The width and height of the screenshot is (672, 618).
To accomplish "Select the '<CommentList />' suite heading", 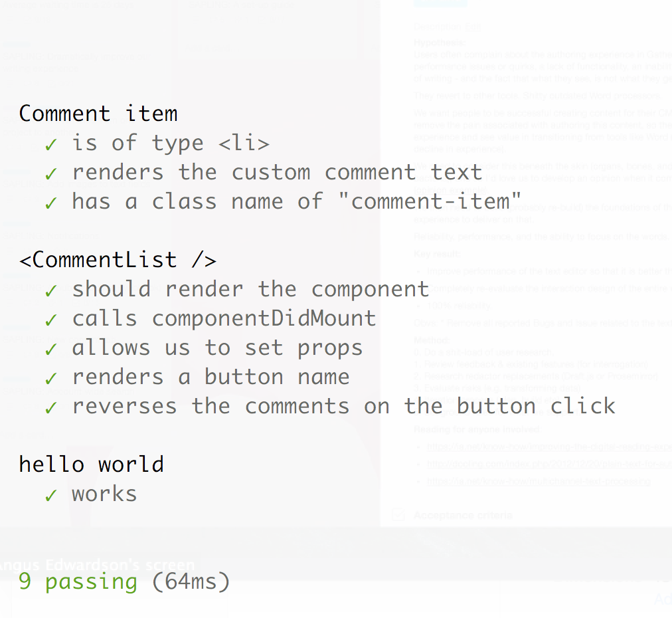I will coord(118,260).
